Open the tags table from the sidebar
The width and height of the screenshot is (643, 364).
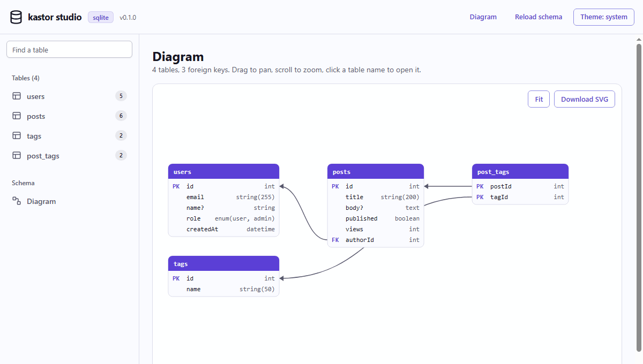(69, 136)
